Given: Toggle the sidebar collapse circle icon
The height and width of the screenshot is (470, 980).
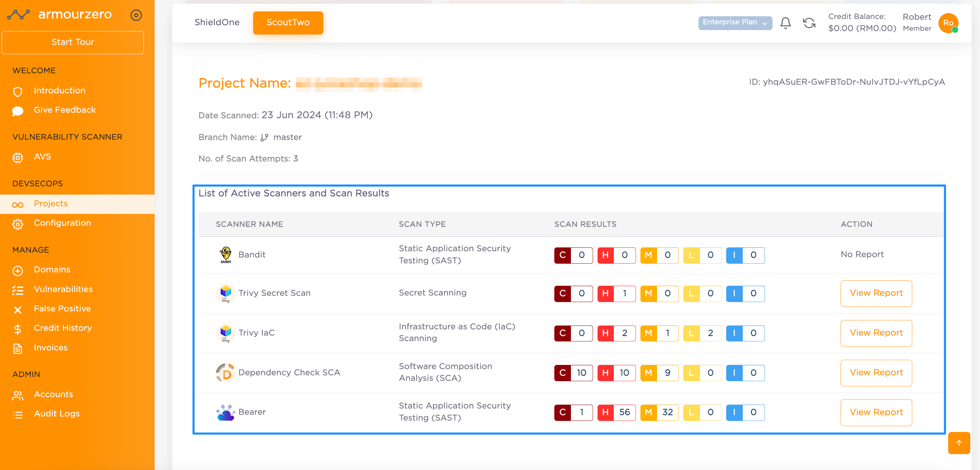Looking at the screenshot, I should click(136, 15).
